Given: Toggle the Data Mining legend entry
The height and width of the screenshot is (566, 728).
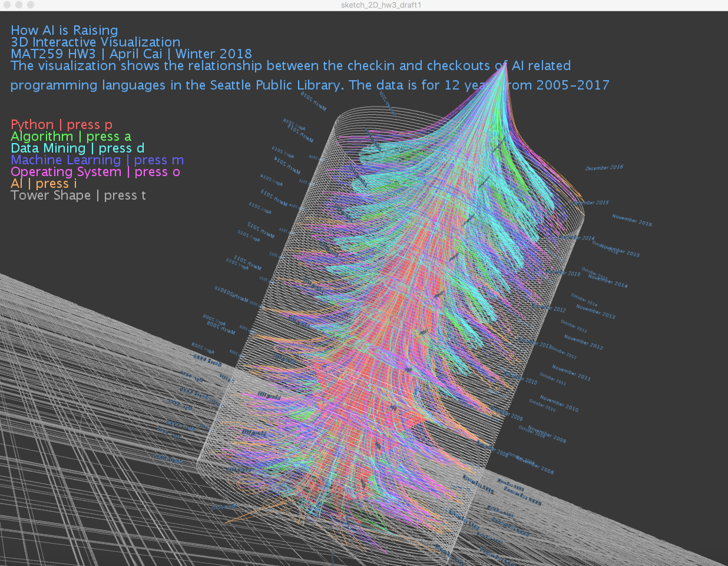Looking at the screenshot, I should point(77,148).
